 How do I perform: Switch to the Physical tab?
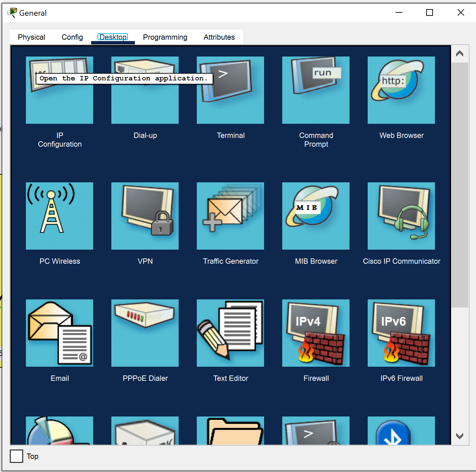point(32,37)
